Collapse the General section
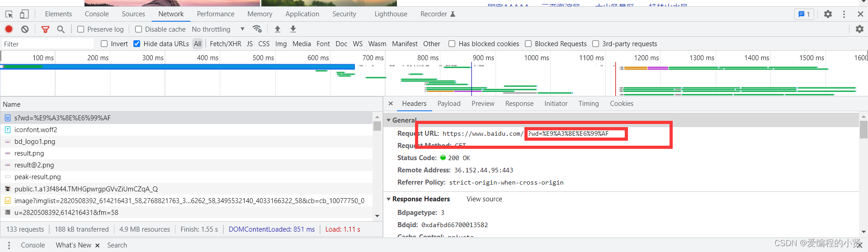 pos(388,120)
